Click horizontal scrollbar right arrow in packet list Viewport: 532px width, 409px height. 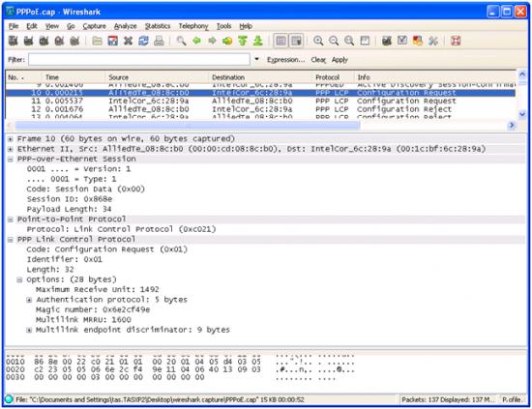tap(512, 126)
